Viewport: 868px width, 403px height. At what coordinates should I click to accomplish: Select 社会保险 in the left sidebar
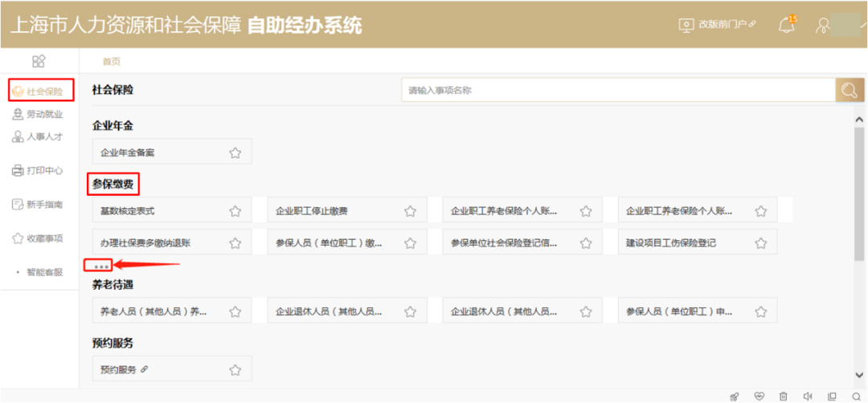click(x=40, y=92)
